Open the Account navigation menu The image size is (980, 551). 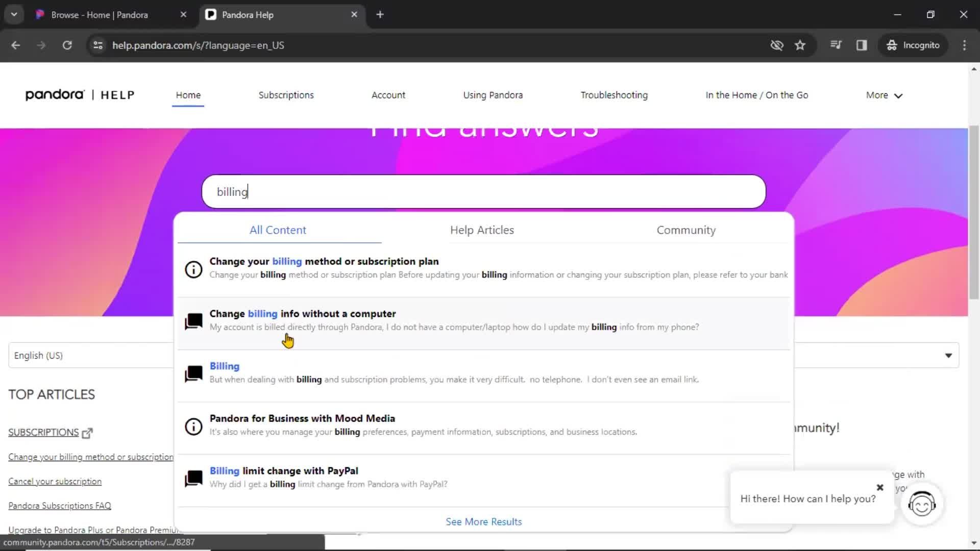[x=388, y=95]
